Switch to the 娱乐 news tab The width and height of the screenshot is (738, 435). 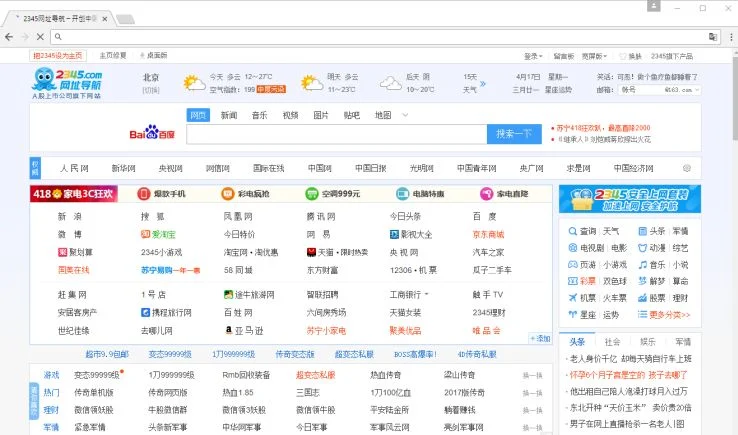click(648, 342)
